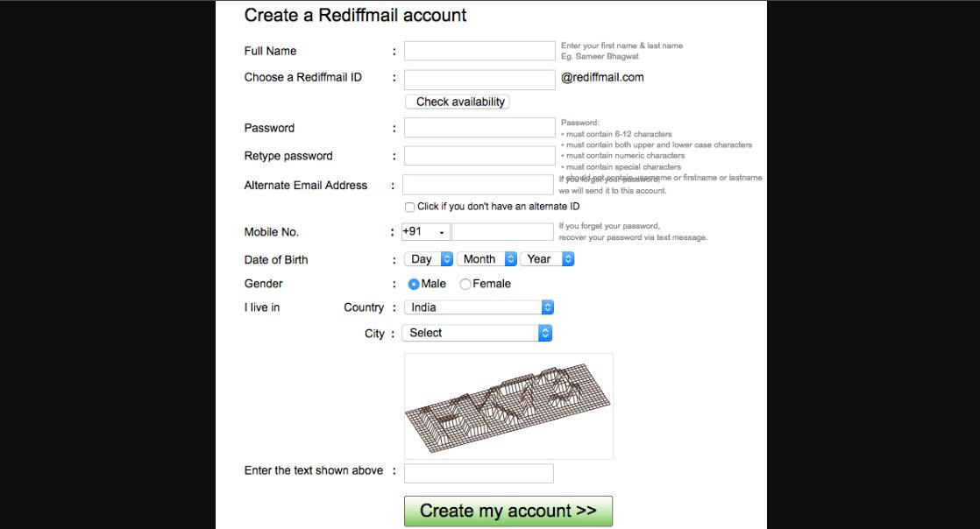This screenshot has width=980, height=529.
Task: Click the Retype password field
Action: pos(479,156)
